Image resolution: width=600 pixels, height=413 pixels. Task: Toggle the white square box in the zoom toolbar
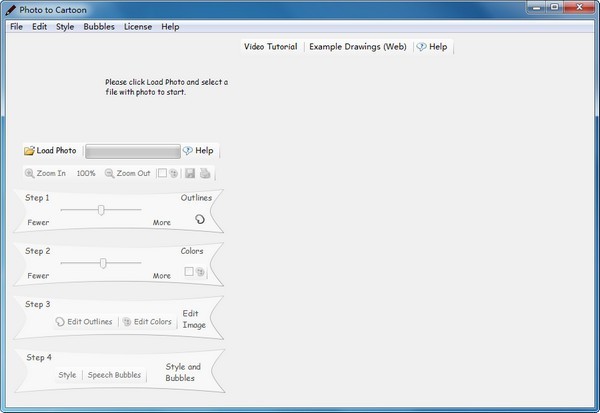tap(162, 173)
